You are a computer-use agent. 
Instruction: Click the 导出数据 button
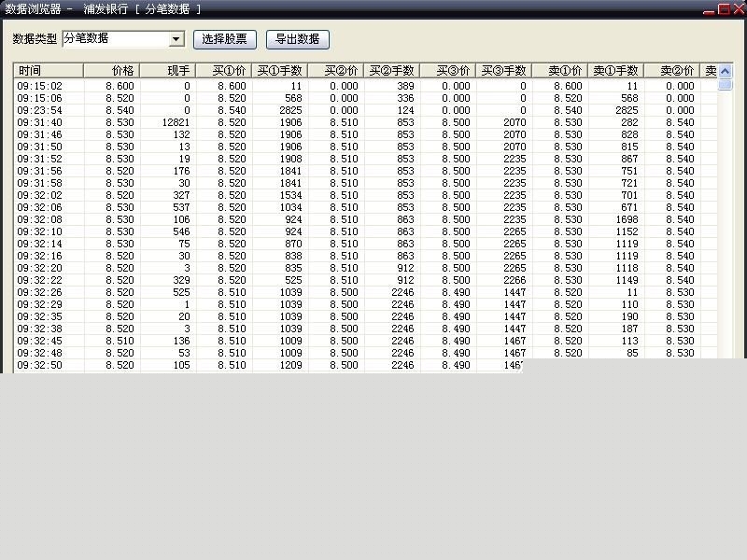point(297,39)
